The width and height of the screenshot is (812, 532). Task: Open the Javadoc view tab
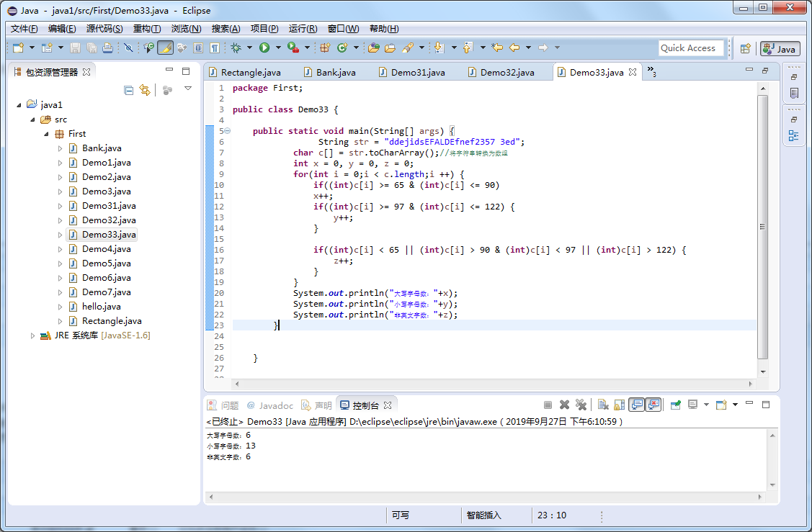270,406
